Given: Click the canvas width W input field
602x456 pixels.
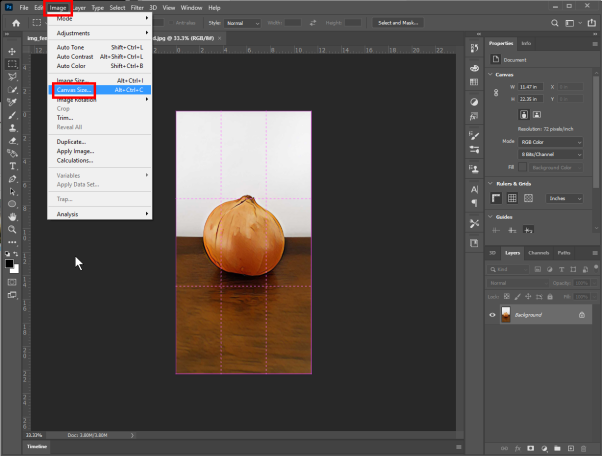Looking at the screenshot, I should 531,87.
